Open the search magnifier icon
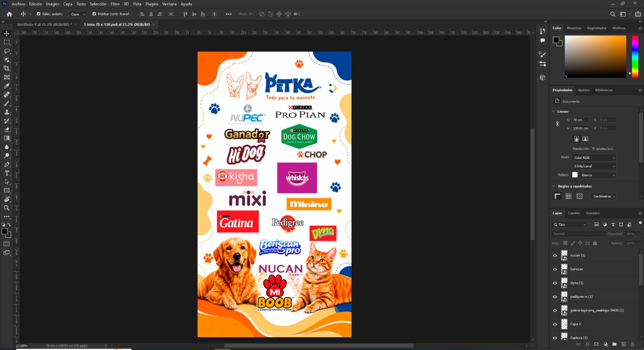Screen dimensions: 644x350 pyautogui.click(x=613, y=14)
